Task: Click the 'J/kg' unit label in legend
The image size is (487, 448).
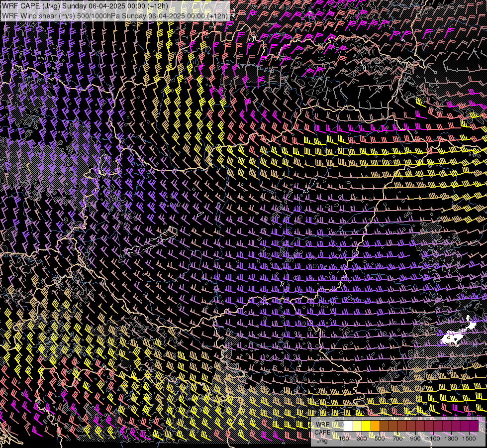Action: [x=322, y=441]
